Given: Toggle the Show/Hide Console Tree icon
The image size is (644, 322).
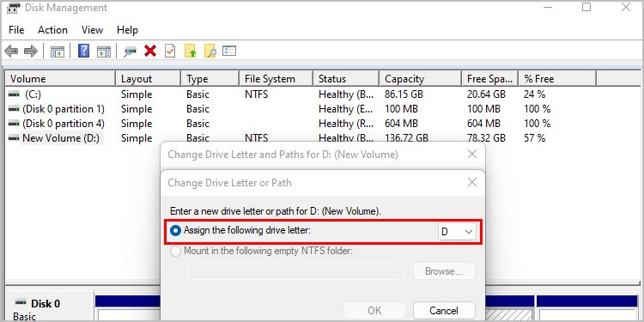Looking at the screenshot, I should click(57, 52).
